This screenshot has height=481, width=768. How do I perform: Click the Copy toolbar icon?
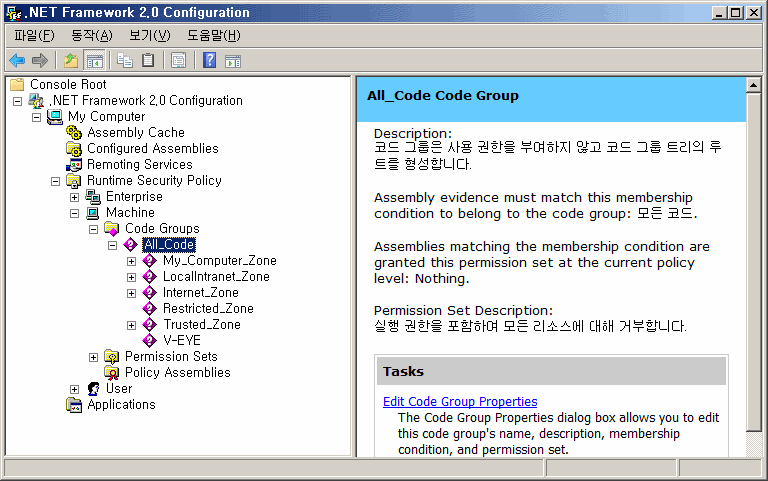click(125, 61)
